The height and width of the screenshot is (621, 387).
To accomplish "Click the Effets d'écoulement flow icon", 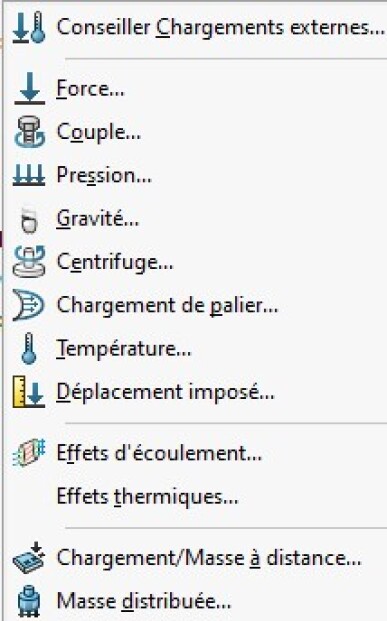I will 29,453.
